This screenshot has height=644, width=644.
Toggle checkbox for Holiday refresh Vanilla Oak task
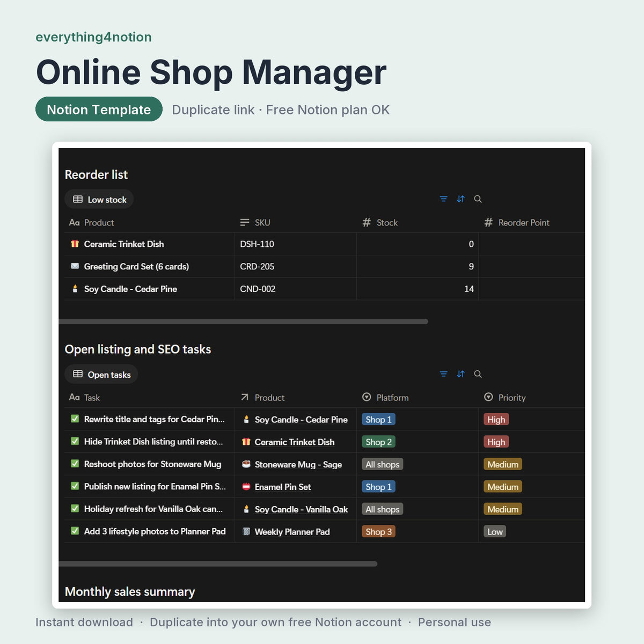75,508
